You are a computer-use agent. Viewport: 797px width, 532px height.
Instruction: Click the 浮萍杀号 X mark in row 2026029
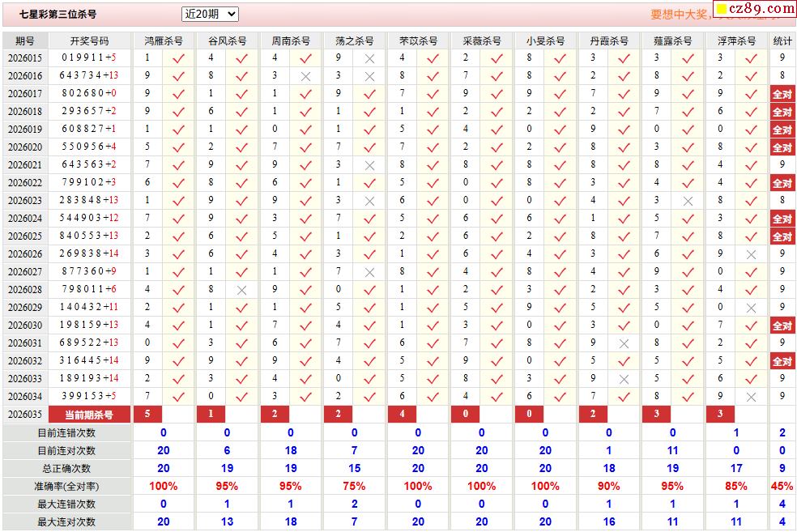pyautogui.click(x=752, y=308)
